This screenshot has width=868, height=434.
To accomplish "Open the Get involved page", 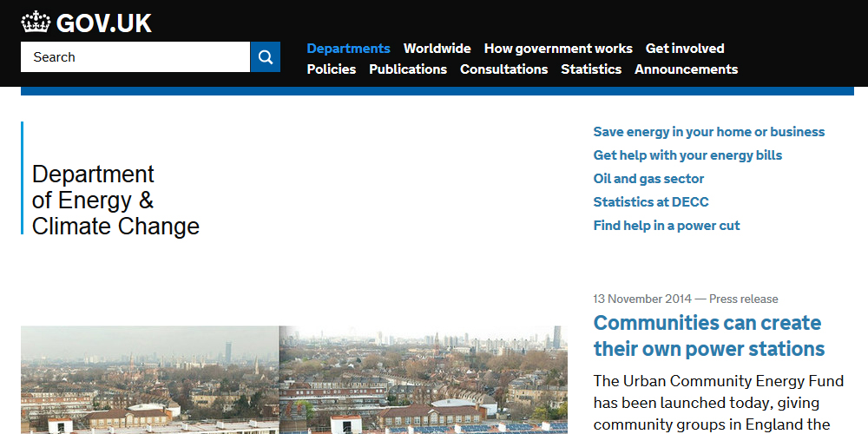I will (x=685, y=49).
